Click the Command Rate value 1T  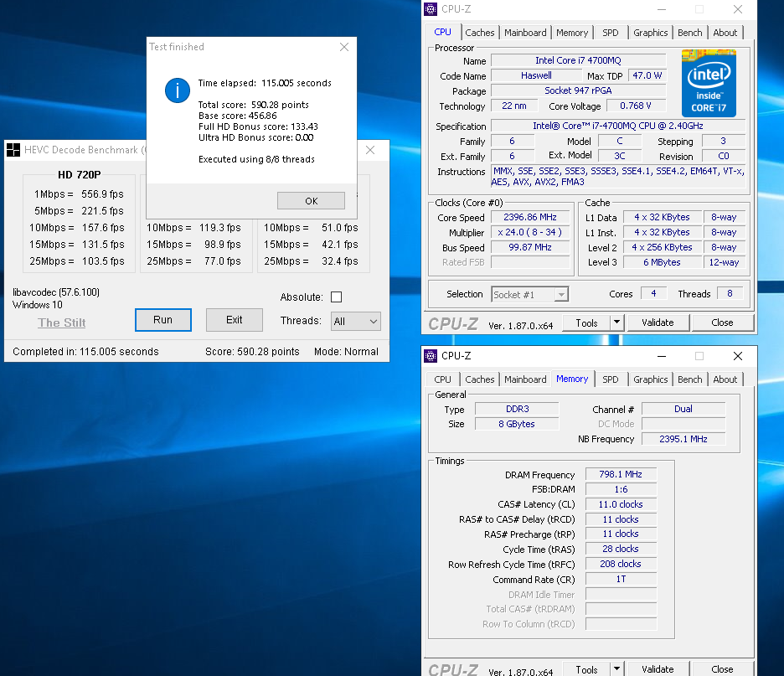pos(621,579)
